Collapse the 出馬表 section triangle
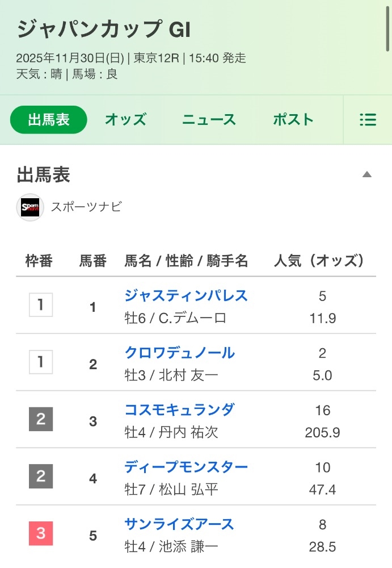The height and width of the screenshot is (568, 392). (367, 174)
